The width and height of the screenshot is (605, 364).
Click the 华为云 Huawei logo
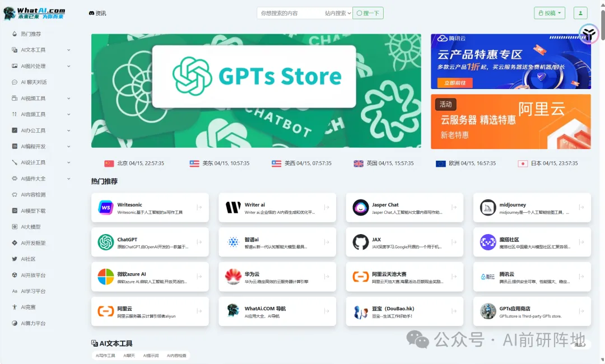tap(233, 277)
